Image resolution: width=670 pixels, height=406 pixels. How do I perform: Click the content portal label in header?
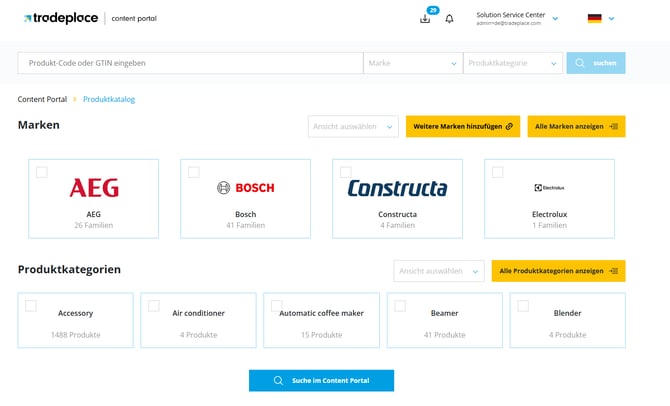pyautogui.click(x=134, y=18)
